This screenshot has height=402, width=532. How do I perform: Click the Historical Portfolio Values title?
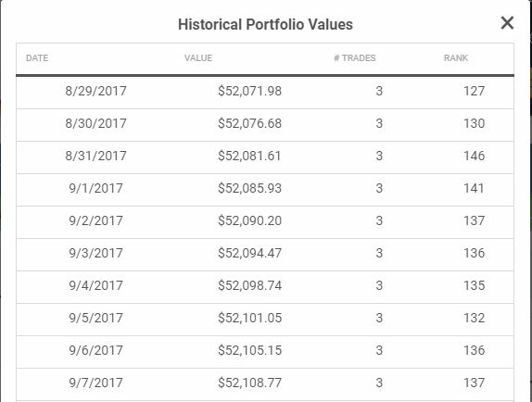pyautogui.click(x=265, y=24)
